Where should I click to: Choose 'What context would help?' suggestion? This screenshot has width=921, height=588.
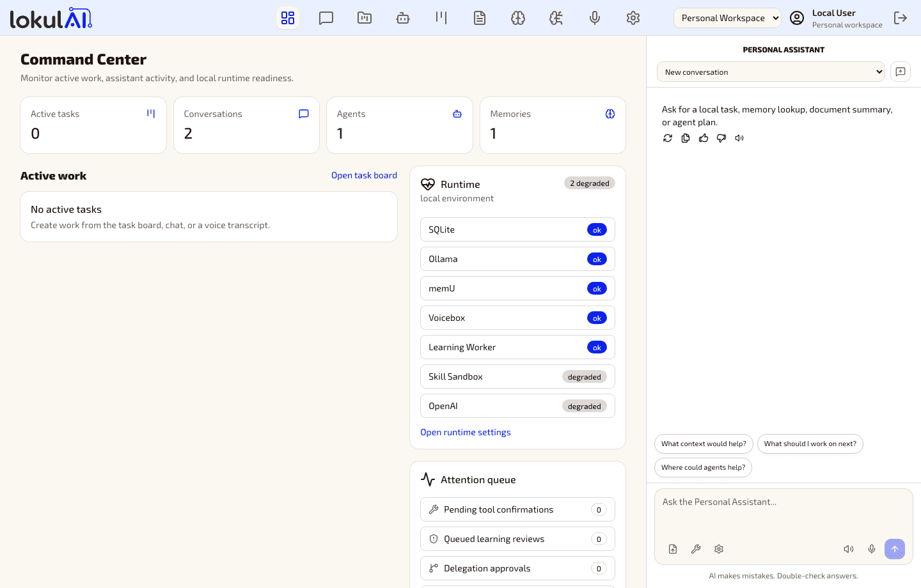[704, 444]
